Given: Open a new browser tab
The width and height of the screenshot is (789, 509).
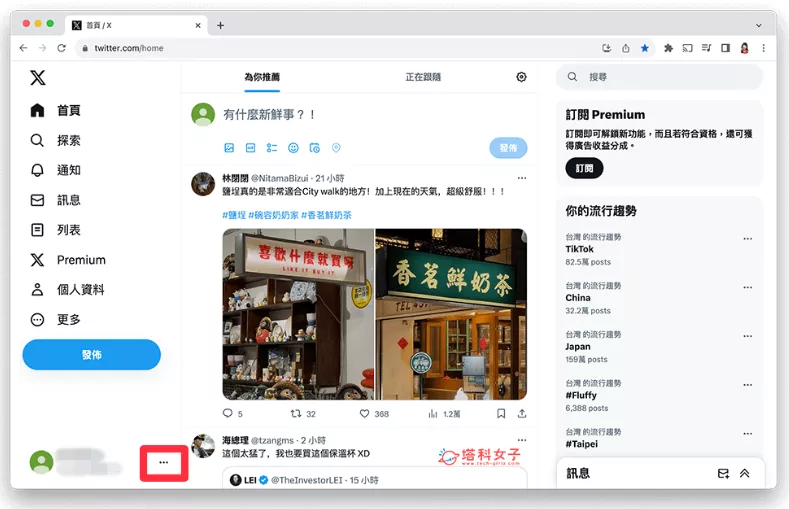Looking at the screenshot, I should 220,25.
